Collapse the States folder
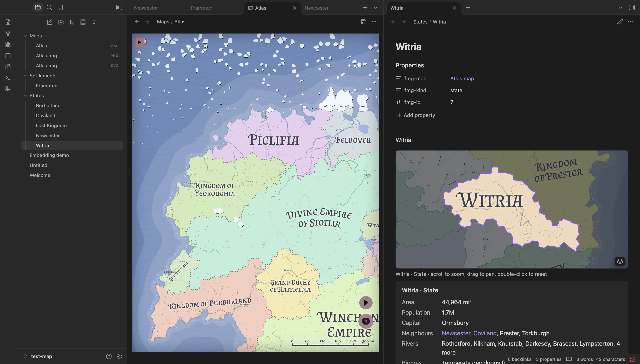Image resolution: width=640 pixels, height=364 pixels. pos(25,96)
